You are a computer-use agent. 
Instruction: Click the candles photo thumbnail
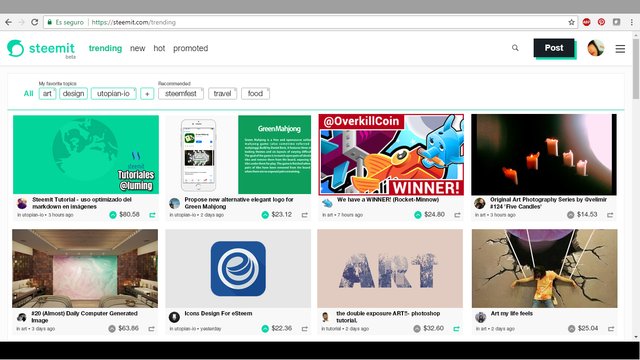(544, 154)
